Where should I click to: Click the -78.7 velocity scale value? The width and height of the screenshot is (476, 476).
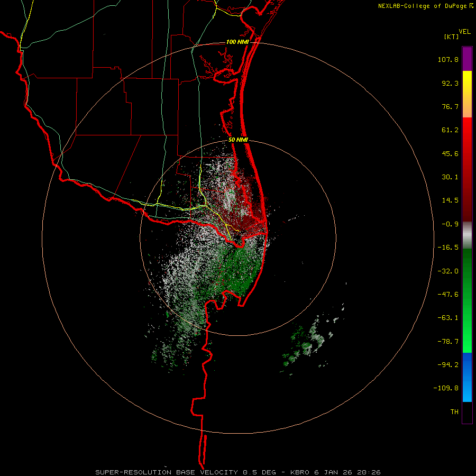pos(448,342)
